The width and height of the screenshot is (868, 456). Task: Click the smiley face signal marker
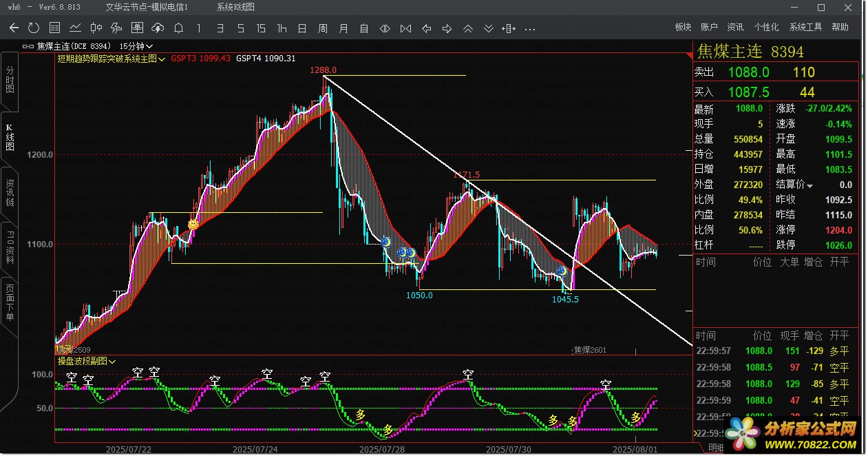click(x=193, y=225)
